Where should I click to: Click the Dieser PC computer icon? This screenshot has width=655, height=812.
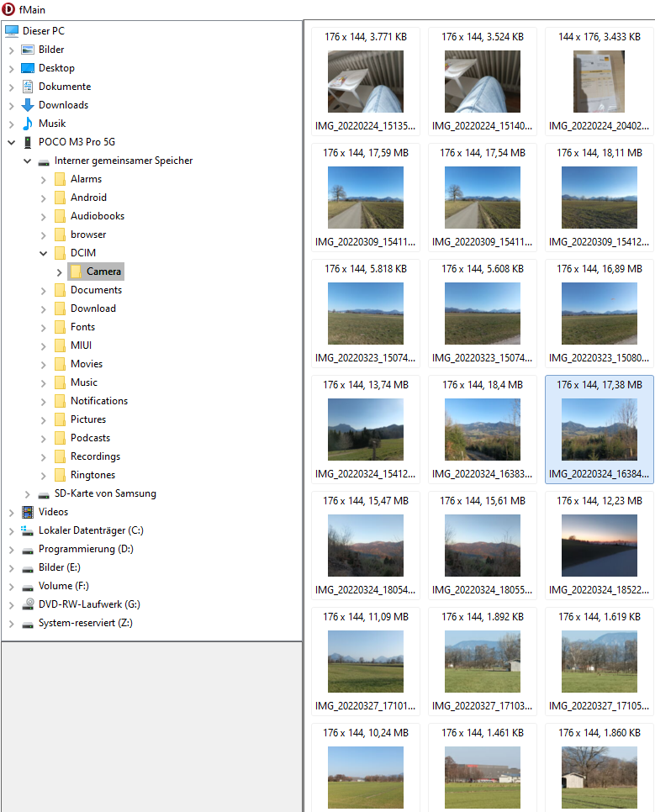[x=12, y=31]
